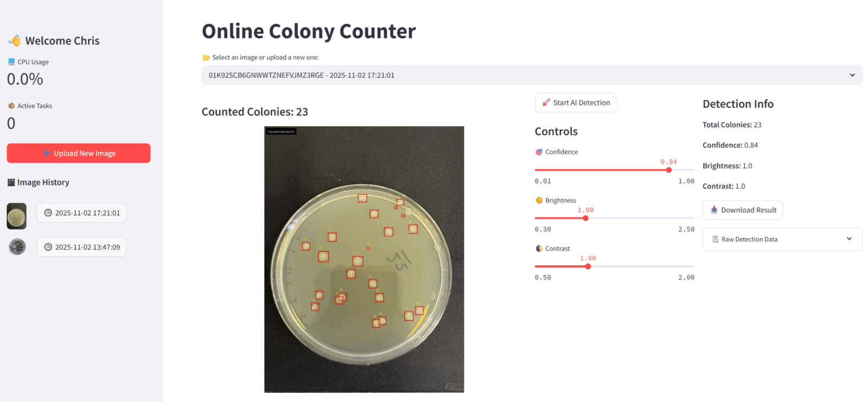Click the clock icon on the 13:47:09 history entry
The width and height of the screenshot is (868, 402).
(x=48, y=247)
